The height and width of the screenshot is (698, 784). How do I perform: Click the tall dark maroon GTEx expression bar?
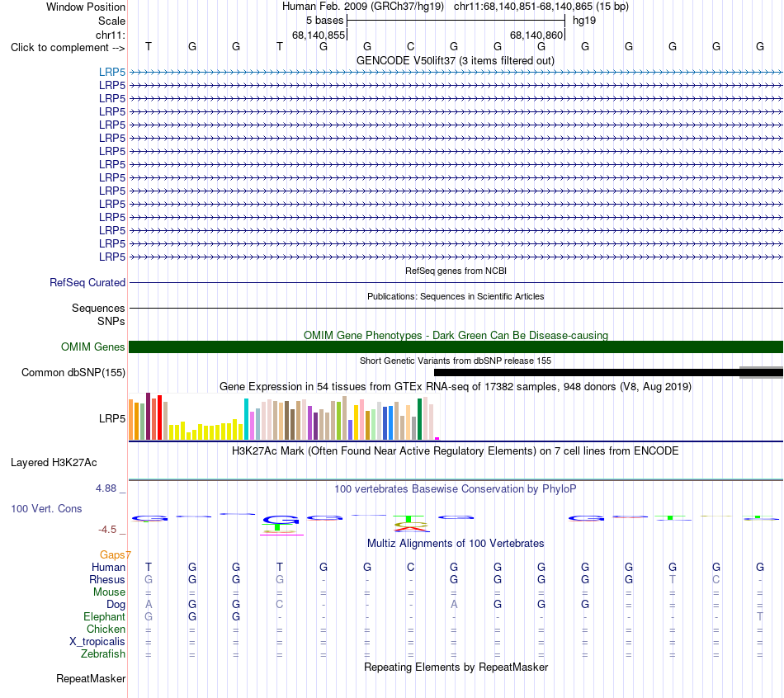coord(148,416)
